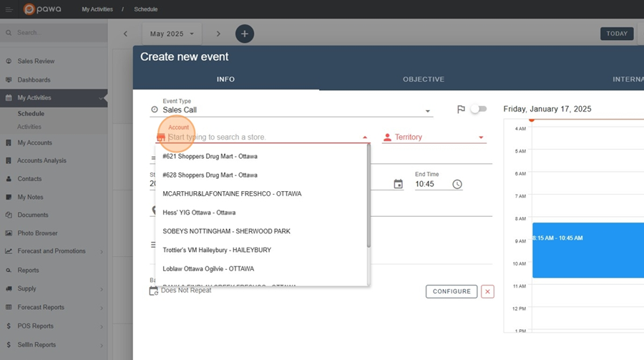Select MCARTHUR&LAFONTAINE FRESHCO - OTTAWA
Screen dimensions: 644x360
point(261,193)
